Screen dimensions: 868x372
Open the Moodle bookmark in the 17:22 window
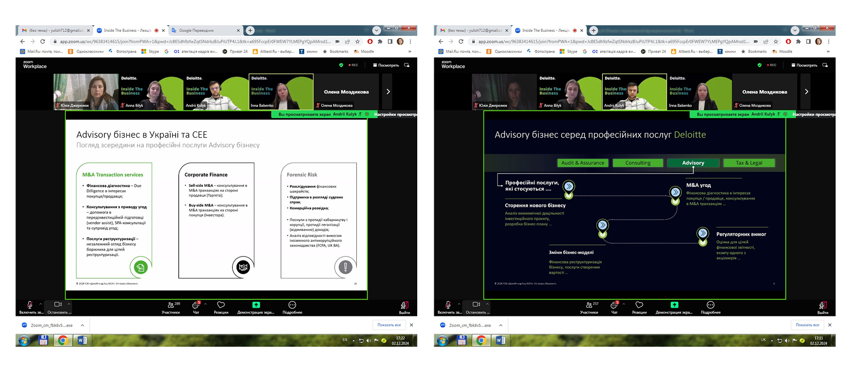click(x=364, y=51)
